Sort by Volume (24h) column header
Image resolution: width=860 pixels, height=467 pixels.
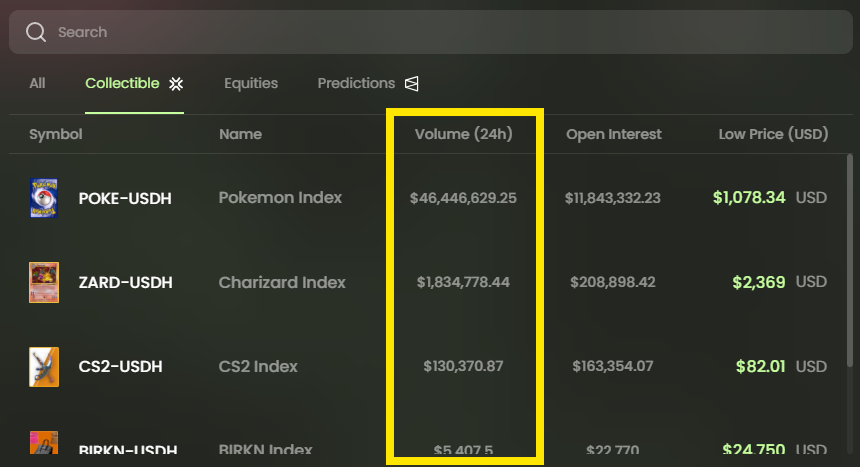click(x=463, y=134)
